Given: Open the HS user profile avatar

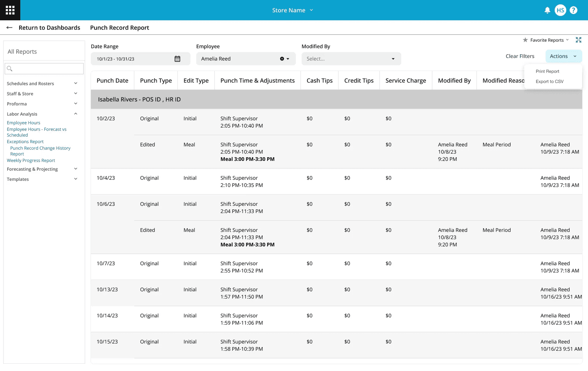Looking at the screenshot, I should 560,10.
